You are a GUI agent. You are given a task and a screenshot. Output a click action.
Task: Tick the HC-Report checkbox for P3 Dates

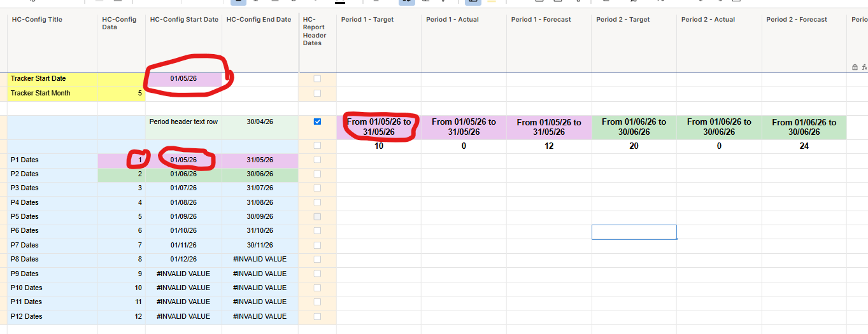(x=317, y=188)
